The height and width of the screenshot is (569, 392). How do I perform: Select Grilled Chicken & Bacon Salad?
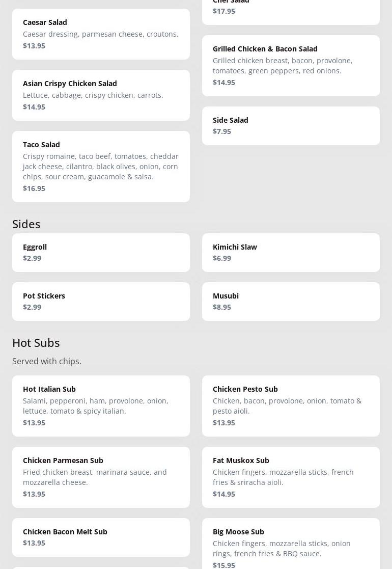(291, 65)
